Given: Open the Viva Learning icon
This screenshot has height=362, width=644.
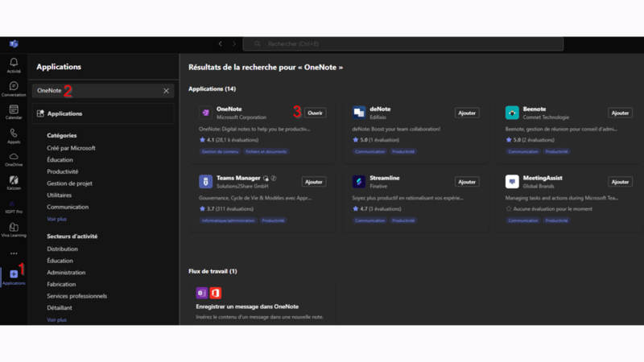Looking at the screenshot, I should (14, 228).
